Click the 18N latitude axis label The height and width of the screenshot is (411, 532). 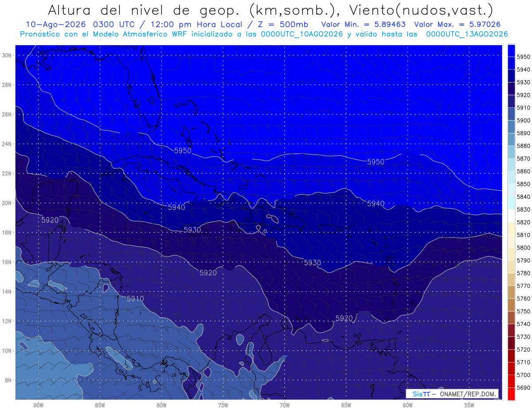click(x=8, y=232)
